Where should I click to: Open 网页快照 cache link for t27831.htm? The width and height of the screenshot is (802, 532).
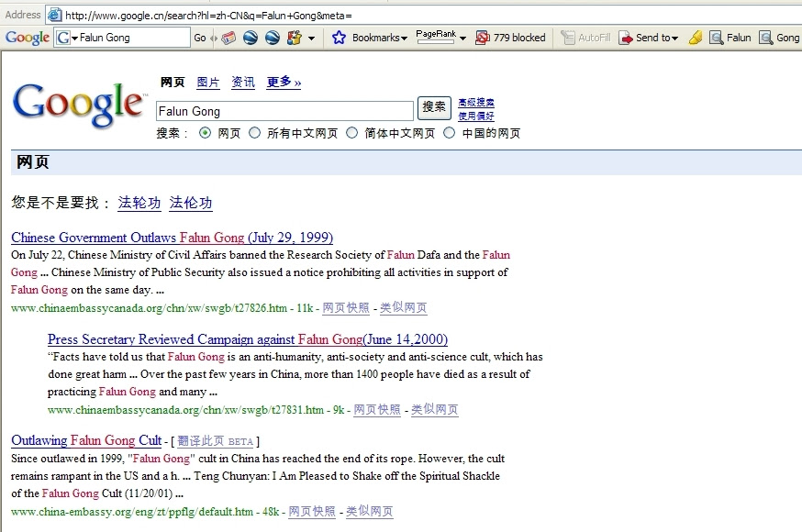(377, 409)
